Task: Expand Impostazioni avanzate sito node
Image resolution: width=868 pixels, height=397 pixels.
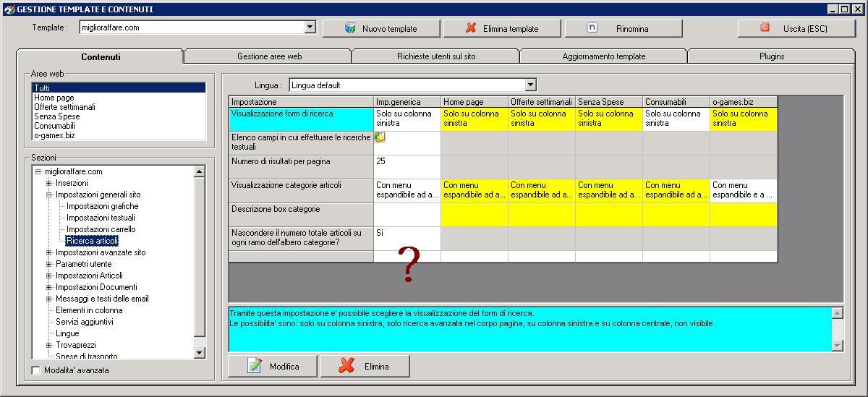Action: pyautogui.click(x=48, y=252)
